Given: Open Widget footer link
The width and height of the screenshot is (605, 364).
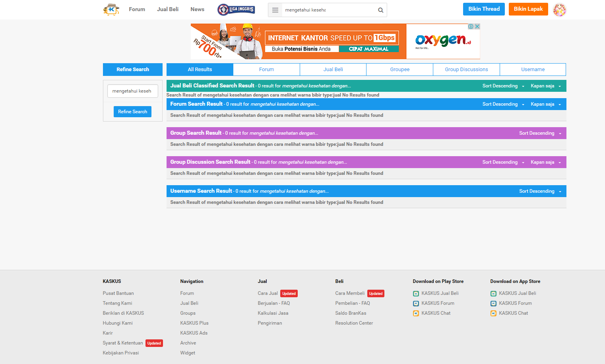Looking at the screenshot, I should click(188, 353).
